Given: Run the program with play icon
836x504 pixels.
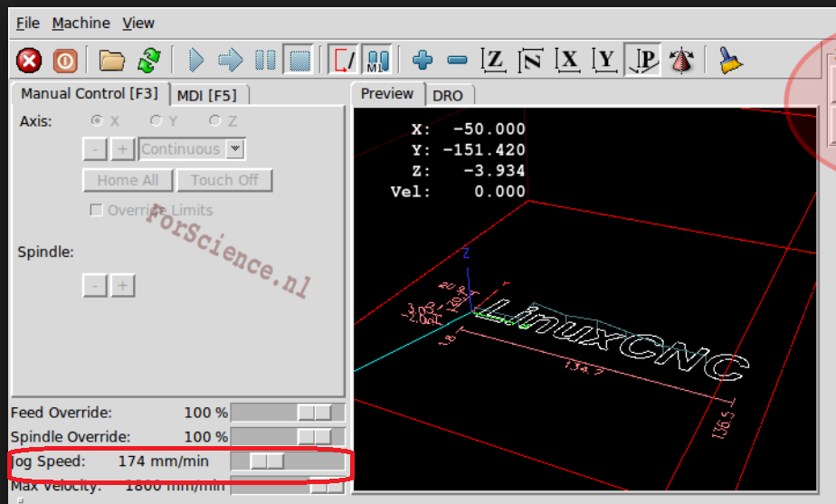Looking at the screenshot, I should pyautogui.click(x=196, y=60).
